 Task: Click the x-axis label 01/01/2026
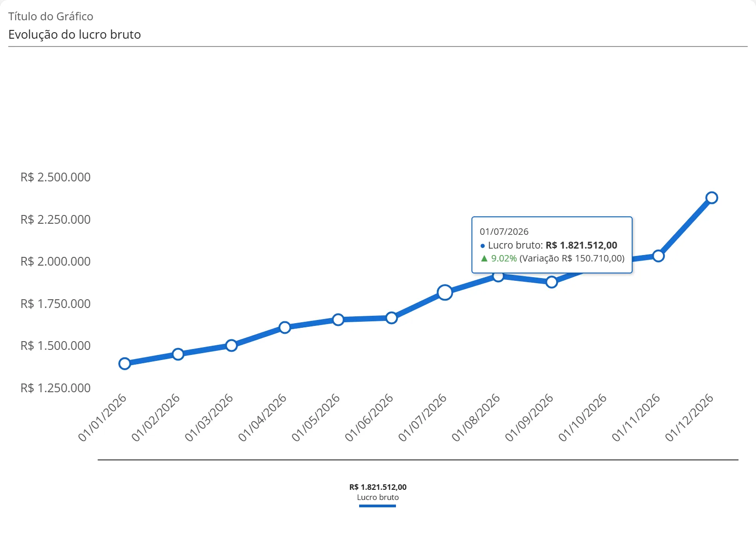(x=102, y=418)
